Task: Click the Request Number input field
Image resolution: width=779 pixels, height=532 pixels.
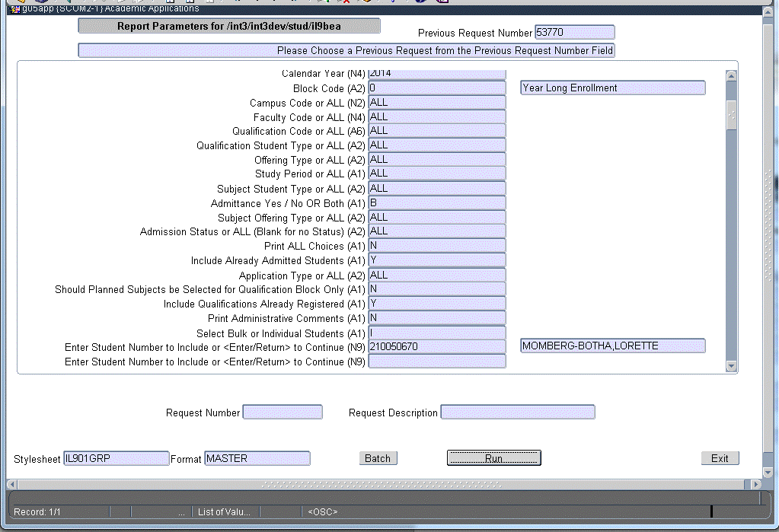Action: click(283, 413)
